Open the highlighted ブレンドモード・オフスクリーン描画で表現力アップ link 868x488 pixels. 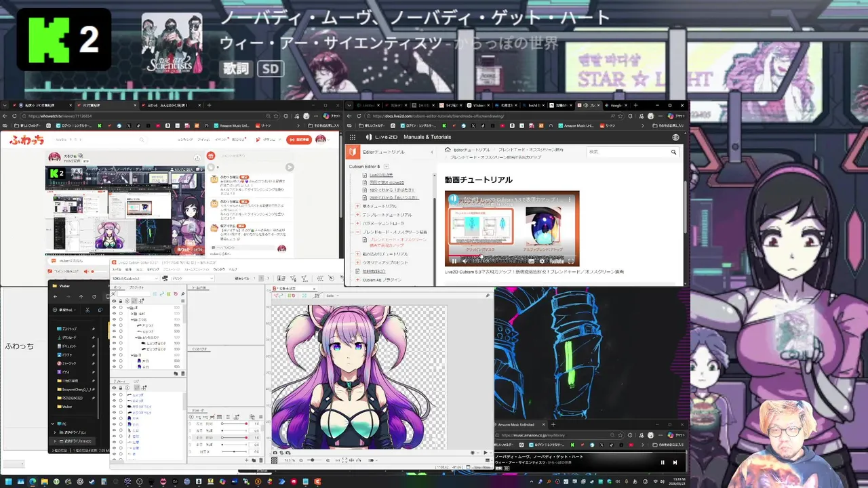[397, 242]
